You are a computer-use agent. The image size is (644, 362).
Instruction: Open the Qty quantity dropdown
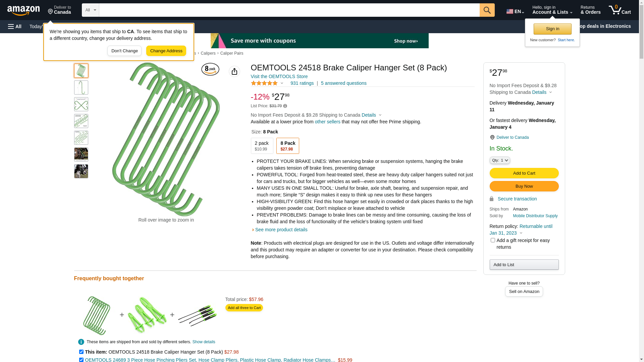tap(500, 161)
